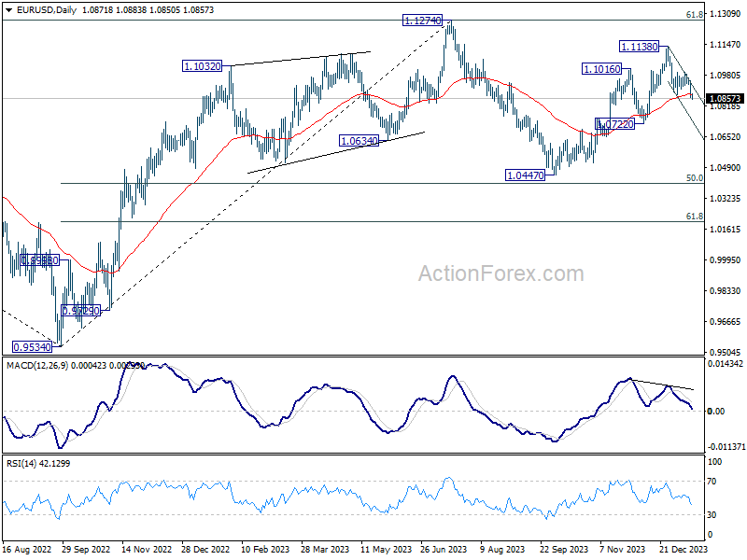This screenshot has height=560, width=747.
Task: Click the 14 Nov 2022 date label
Action: pyautogui.click(x=147, y=550)
